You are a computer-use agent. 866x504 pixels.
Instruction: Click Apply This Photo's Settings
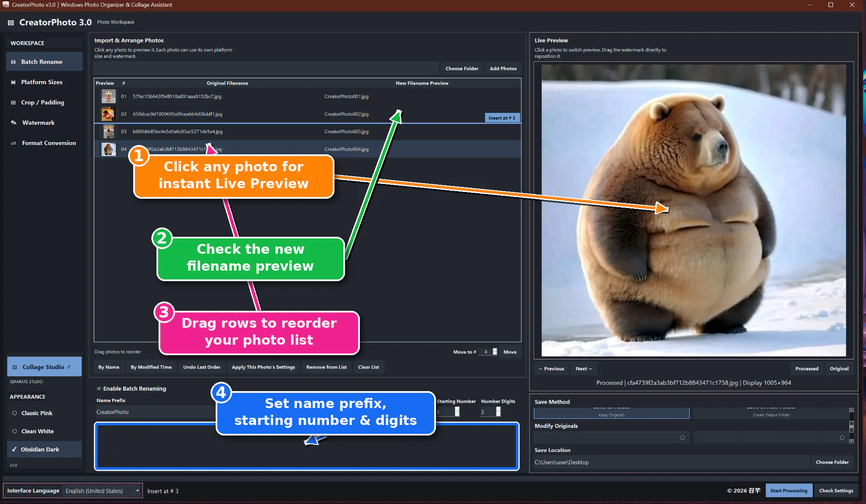coord(263,367)
